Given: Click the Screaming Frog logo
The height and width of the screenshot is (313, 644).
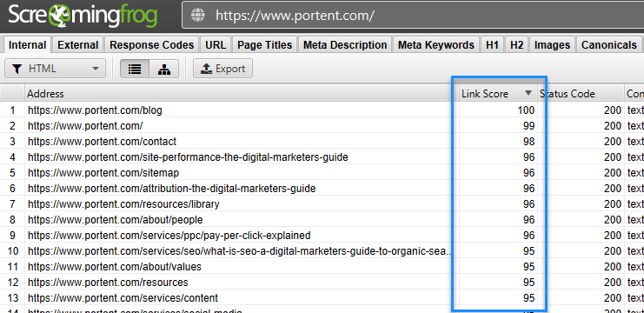Looking at the screenshot, I should coord(83,16).
